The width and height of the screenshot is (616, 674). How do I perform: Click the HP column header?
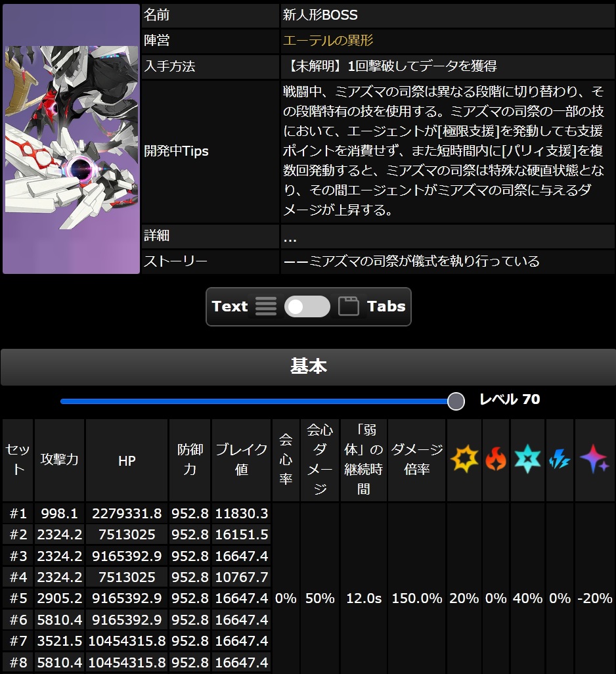point(127,460)
